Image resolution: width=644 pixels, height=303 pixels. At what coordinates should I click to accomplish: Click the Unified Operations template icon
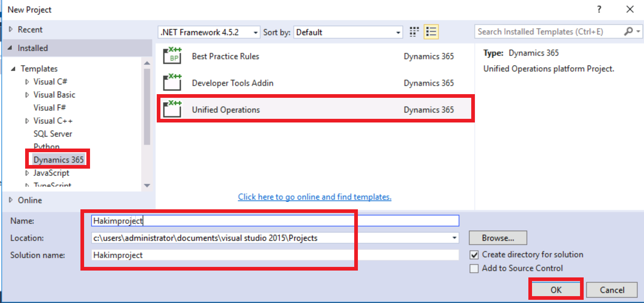coord(172,110)
